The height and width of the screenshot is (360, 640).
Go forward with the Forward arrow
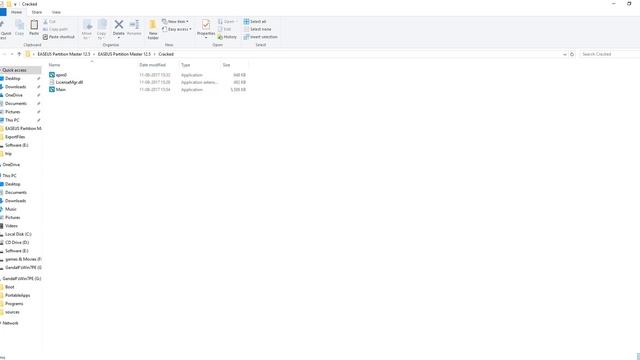[x=12, y=54]
